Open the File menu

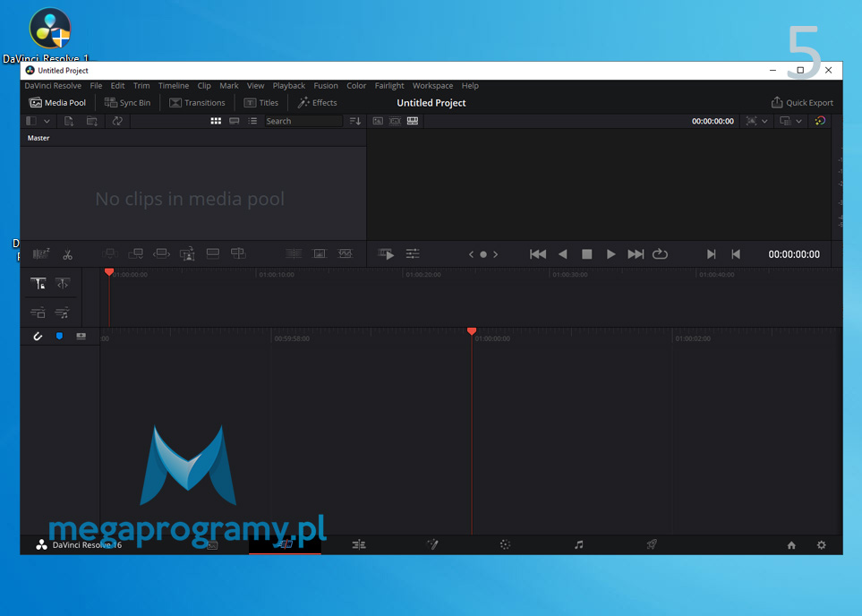[x=96, y=86]
